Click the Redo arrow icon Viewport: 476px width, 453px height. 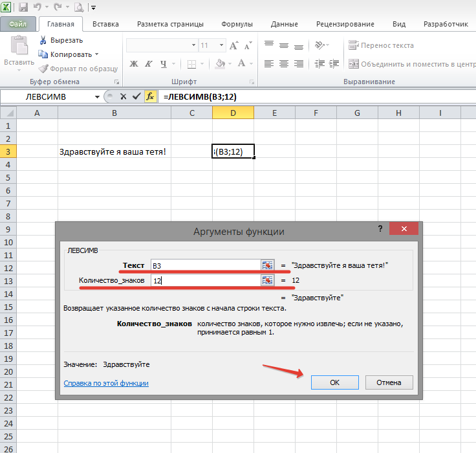tap(58, 6)
